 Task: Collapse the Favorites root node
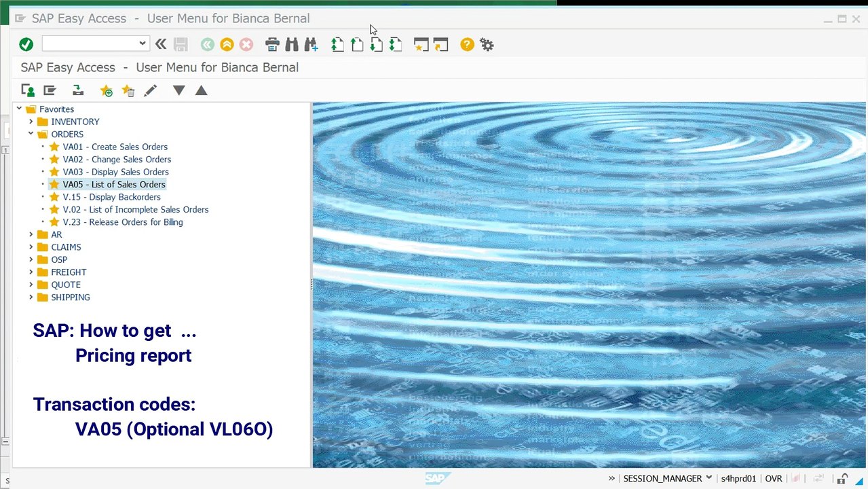pos(19,109)
